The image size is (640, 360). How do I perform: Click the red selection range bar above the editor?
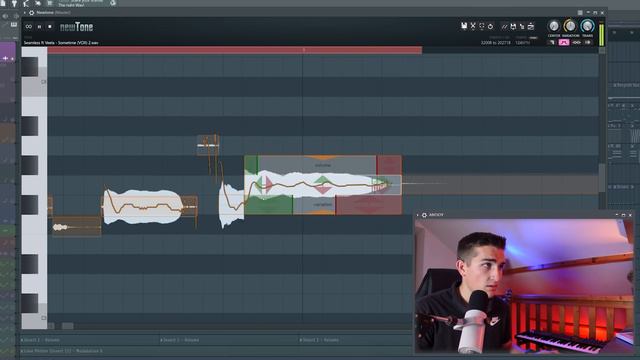(235, 50)
